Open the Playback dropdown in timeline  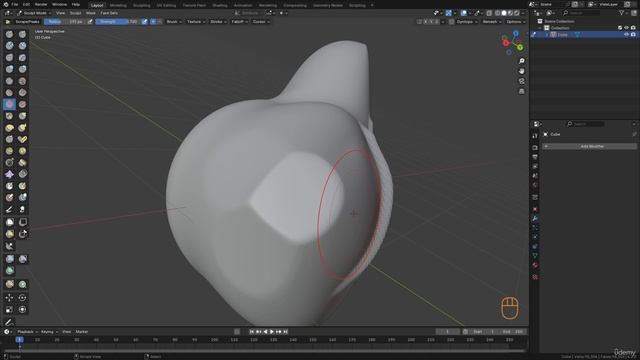(27, 332)
